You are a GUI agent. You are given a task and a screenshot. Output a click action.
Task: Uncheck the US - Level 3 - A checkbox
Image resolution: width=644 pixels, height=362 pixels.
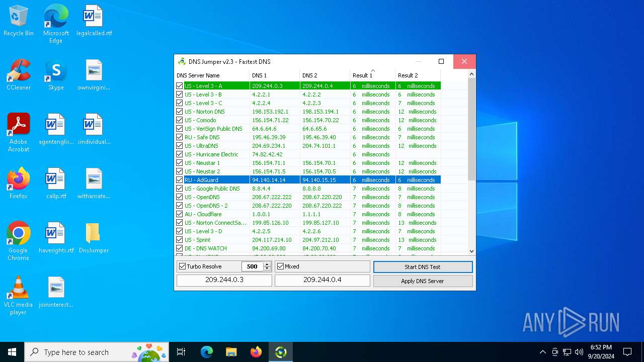point(180,86)
